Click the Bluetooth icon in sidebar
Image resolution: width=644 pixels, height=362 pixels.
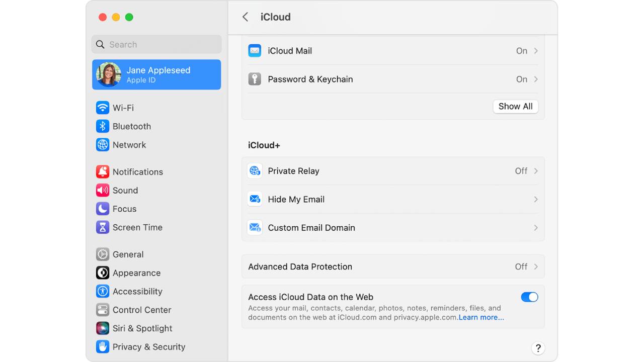click(103, 126)
